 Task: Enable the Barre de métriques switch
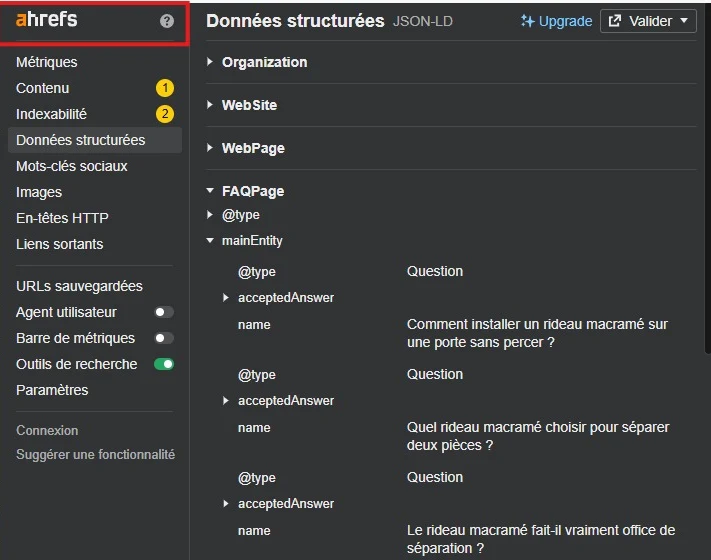pos(164,338)
